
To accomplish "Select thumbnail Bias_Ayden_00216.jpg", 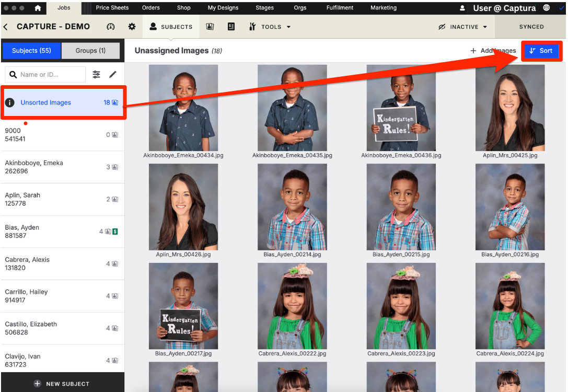I will point(510,207).
